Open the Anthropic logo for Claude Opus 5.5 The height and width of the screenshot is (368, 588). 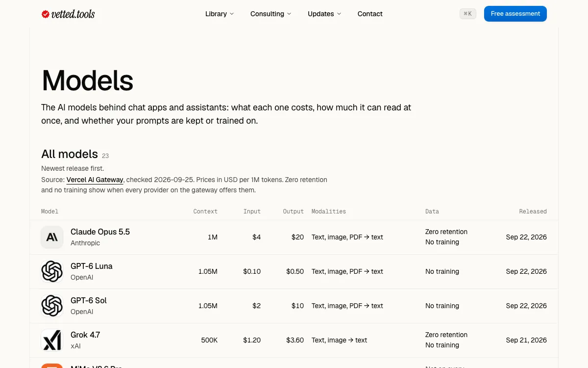[x=52, y=237]
